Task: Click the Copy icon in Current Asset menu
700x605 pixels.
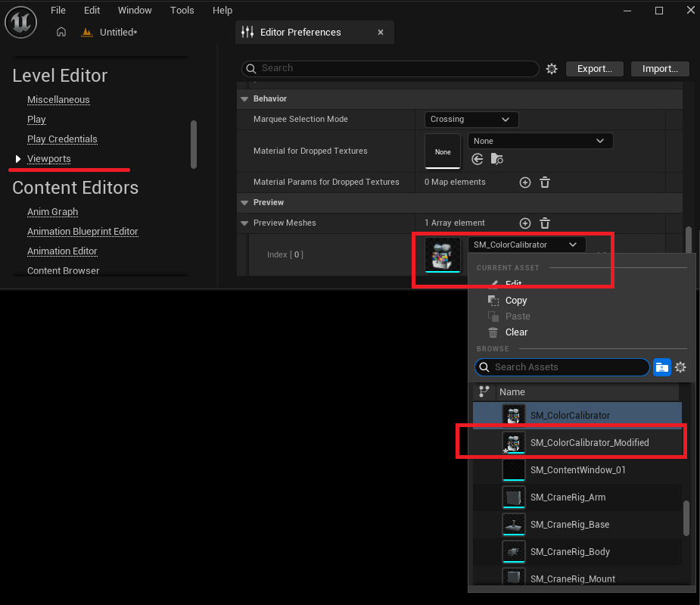Action: point(493,301)
